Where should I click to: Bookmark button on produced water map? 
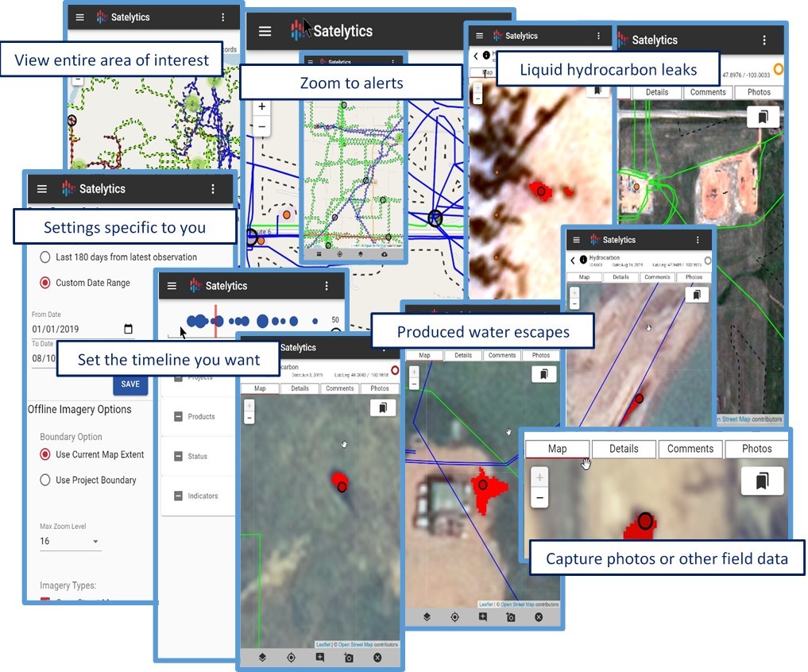click(543, 373)
